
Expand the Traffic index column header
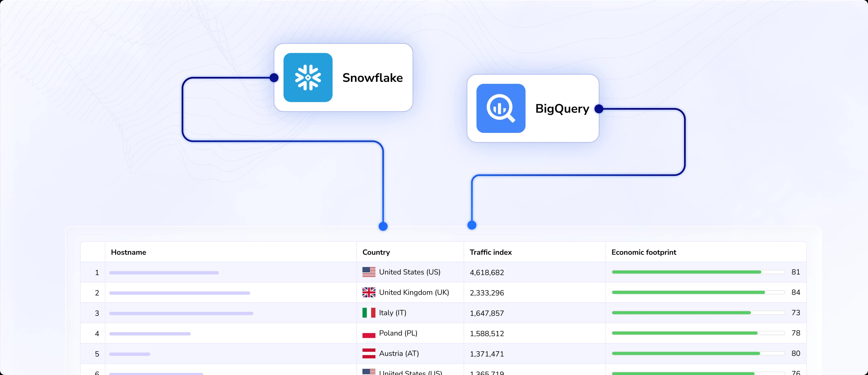point(490,252)
